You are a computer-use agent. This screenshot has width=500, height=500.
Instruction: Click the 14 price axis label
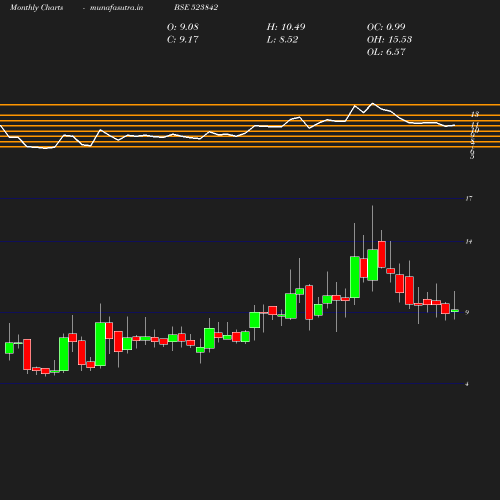pos(469,241)
